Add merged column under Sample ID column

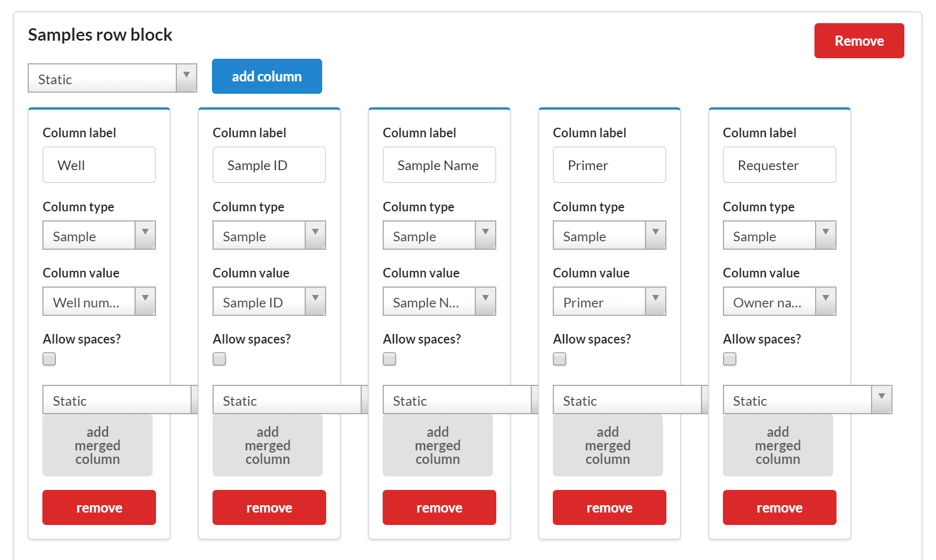267,445
